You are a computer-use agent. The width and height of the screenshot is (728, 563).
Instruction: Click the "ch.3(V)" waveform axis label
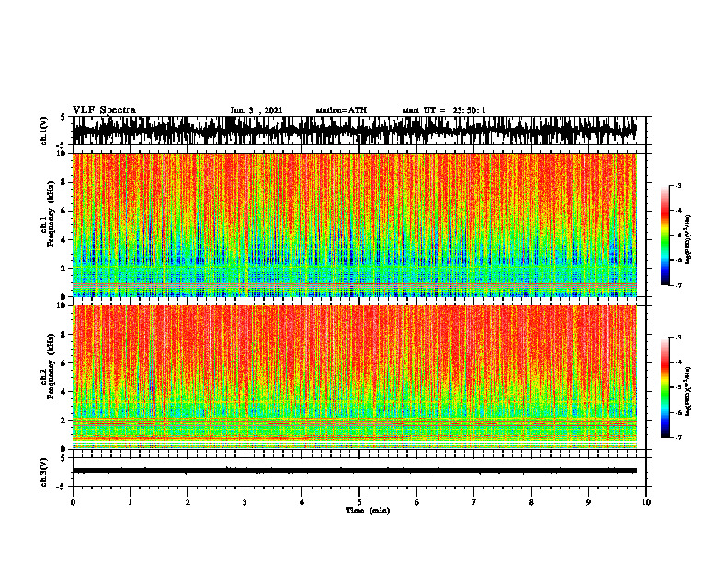click(x=44, y=472)
